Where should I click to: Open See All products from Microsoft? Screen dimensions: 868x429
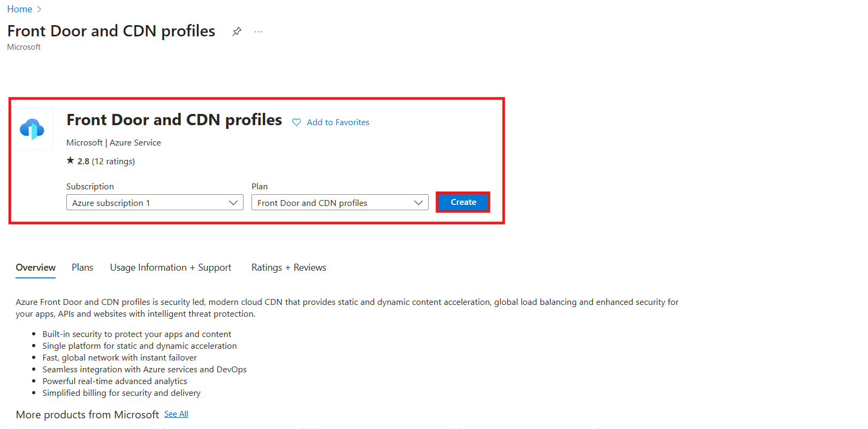pyautogui.click(x=176, y=413)
